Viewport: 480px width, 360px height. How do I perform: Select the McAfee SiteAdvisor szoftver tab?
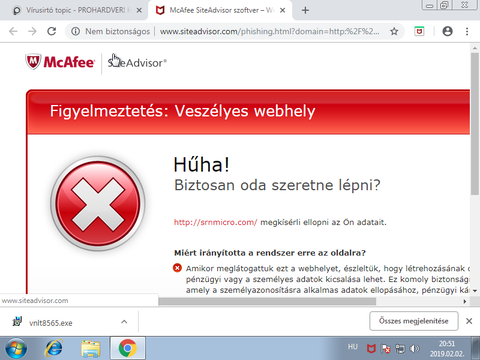(x=220, y=10)
